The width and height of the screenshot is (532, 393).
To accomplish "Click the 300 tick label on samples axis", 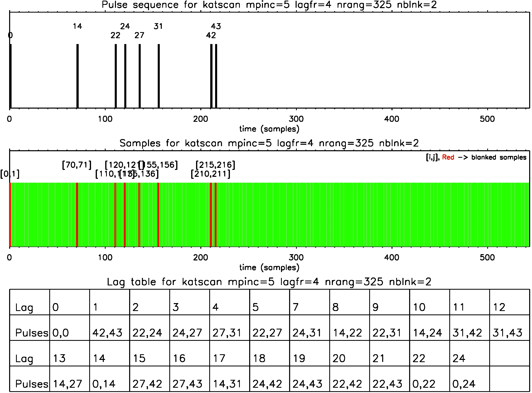I will point(296,257).
